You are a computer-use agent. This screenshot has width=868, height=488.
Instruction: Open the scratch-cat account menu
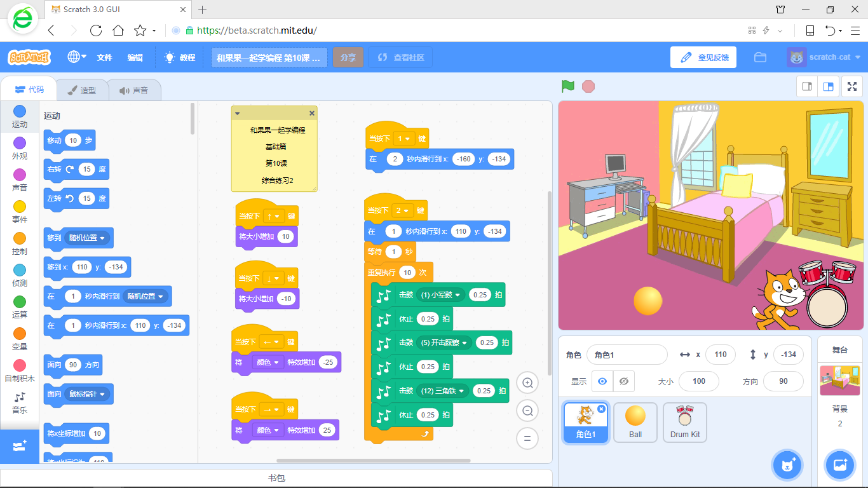point(824,57)
